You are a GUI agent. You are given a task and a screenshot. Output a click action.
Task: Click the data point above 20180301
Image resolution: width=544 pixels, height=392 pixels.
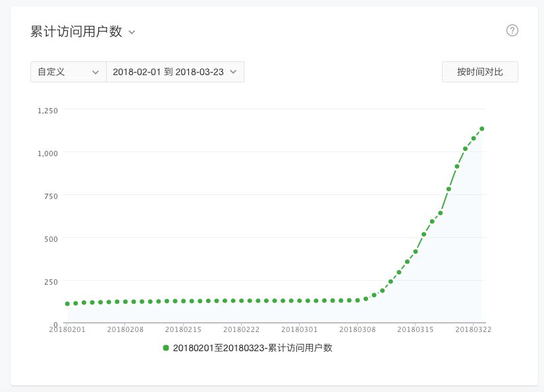(x=300, y=300)
